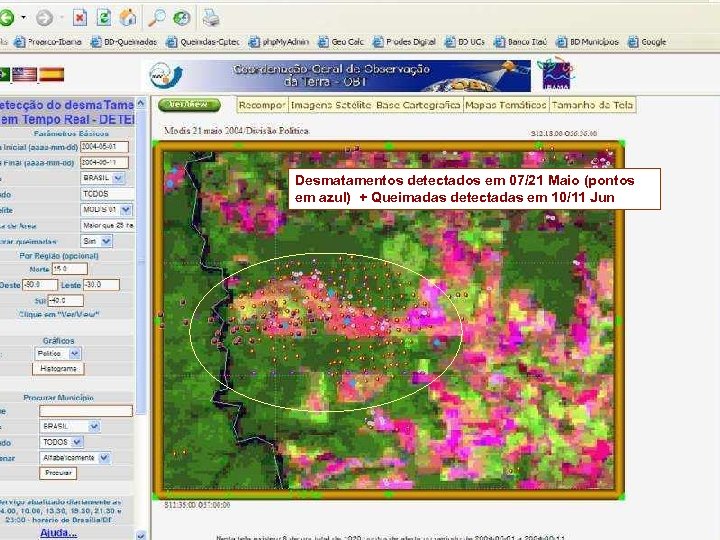Refresh the page with the green arrows icon
The height and width of the screenshot is (540, 720).
click(104, 18)
